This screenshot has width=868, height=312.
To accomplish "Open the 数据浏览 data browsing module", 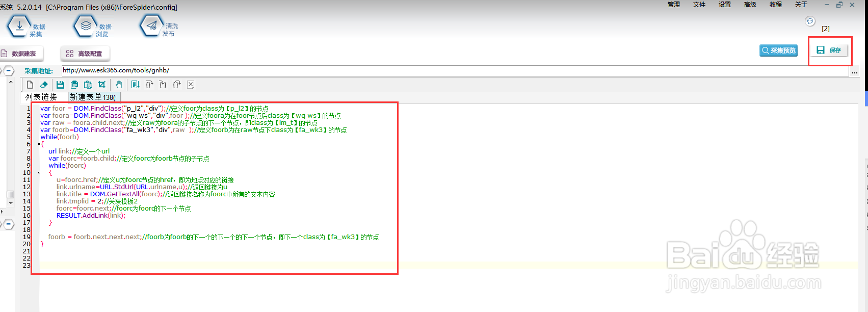I will click(92, 27).
